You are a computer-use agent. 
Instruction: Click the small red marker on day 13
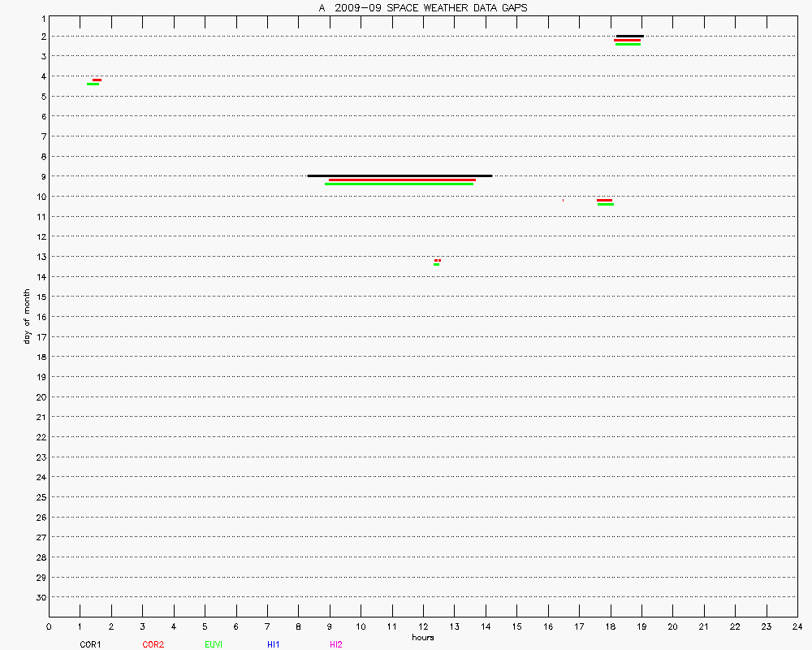tap(438, 260)
